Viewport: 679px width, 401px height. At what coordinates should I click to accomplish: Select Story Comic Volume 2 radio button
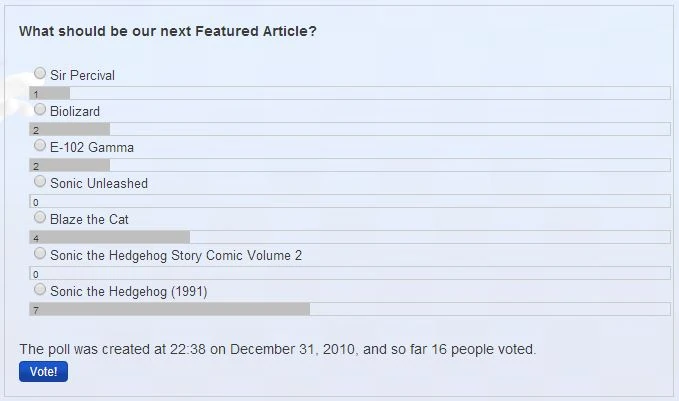(x=40, y=254)
